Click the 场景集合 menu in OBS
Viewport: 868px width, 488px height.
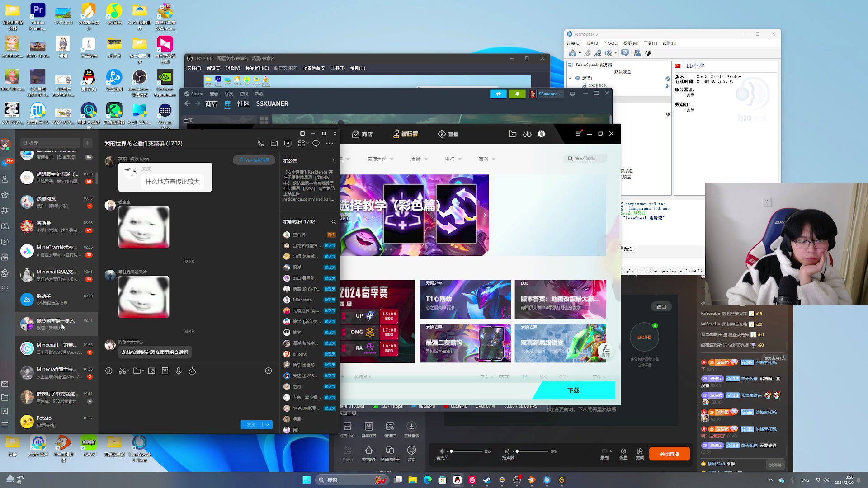312,68
